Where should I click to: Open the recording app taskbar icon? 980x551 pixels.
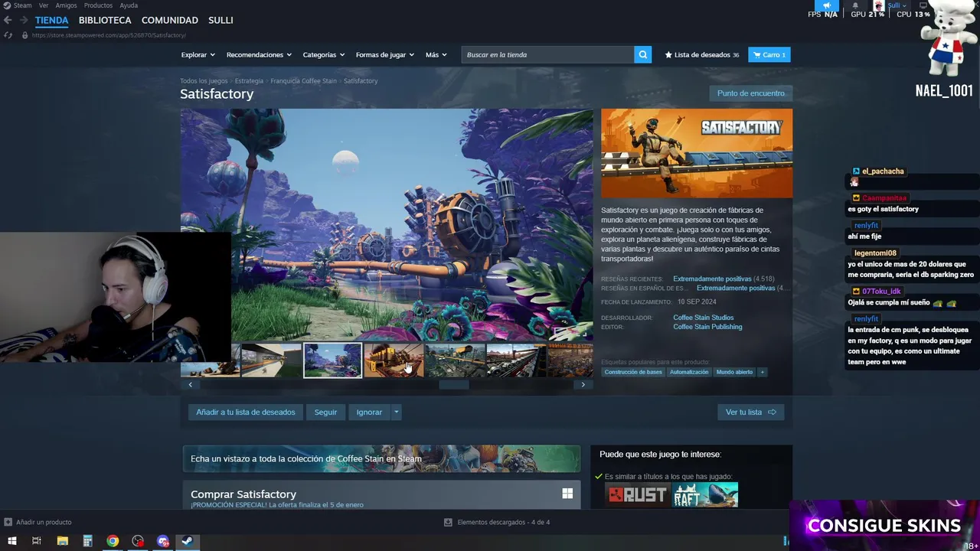138,541
